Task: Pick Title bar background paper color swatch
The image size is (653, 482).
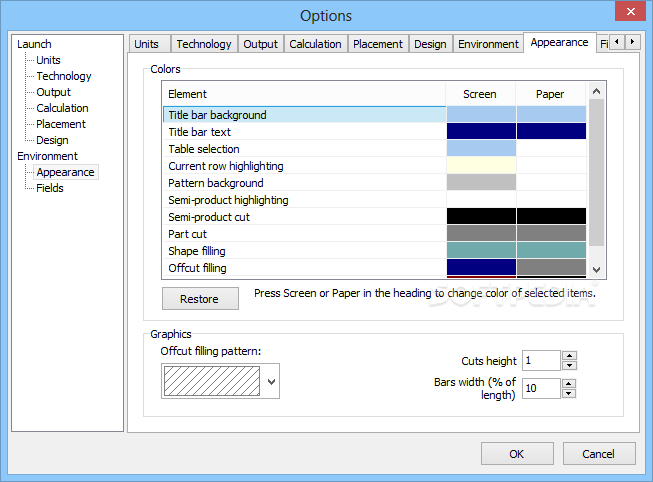Action: click(x=551, y=114)
